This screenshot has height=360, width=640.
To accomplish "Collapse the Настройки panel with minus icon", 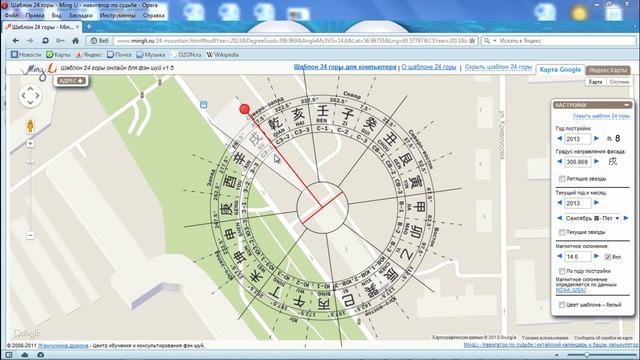I will click(627, 105).
